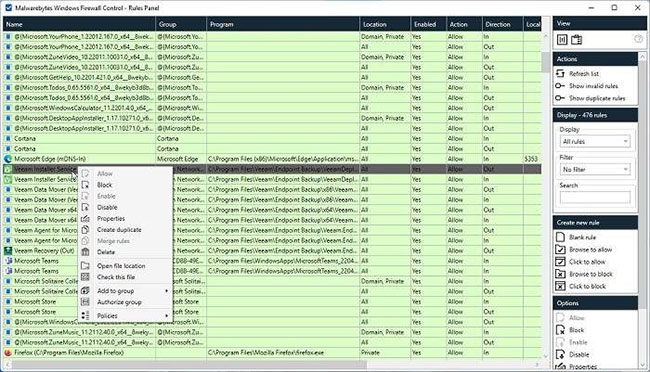650x372 pixels.
Task: Sort by the Group column header
Action: pos(181,24)
